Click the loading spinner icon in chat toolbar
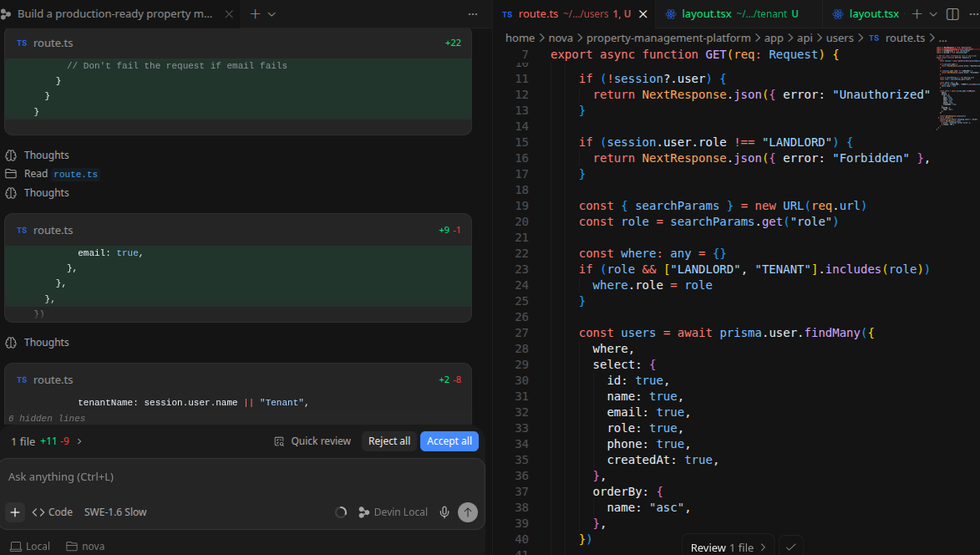980x555 pixels. (x=341, y=512)
